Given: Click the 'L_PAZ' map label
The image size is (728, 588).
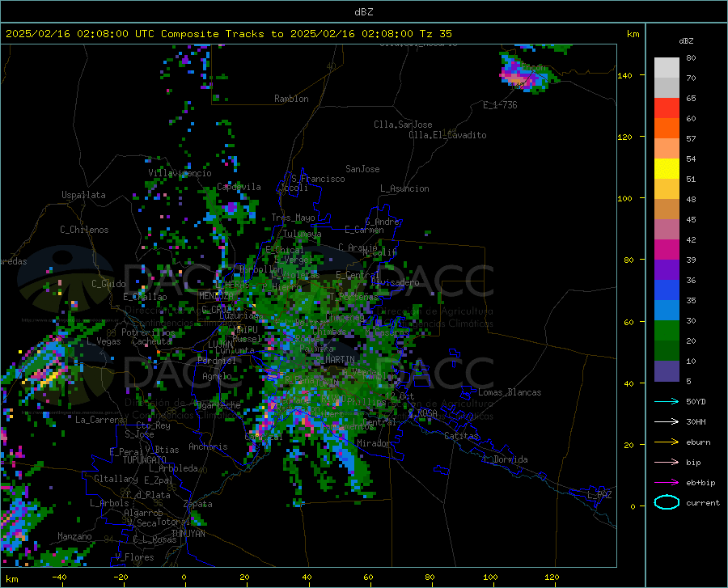Looking at the screenshot, I should [x=599, y=495].
